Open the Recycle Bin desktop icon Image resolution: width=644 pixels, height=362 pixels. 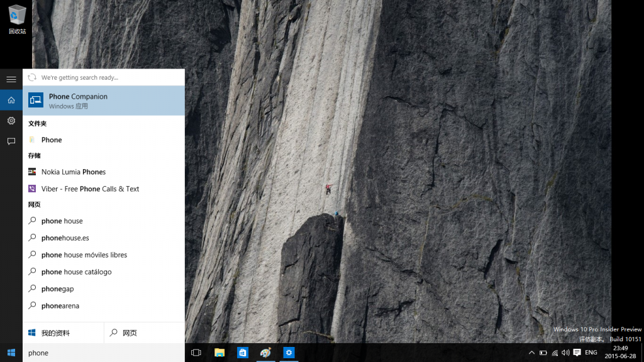[17, 19]
